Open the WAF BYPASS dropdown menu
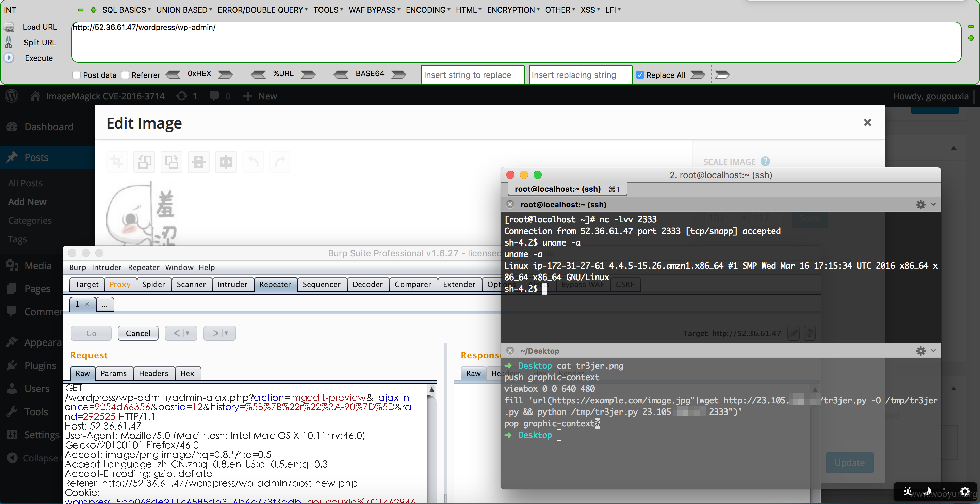Screen dimensions: 980x504 pos(374,10)
